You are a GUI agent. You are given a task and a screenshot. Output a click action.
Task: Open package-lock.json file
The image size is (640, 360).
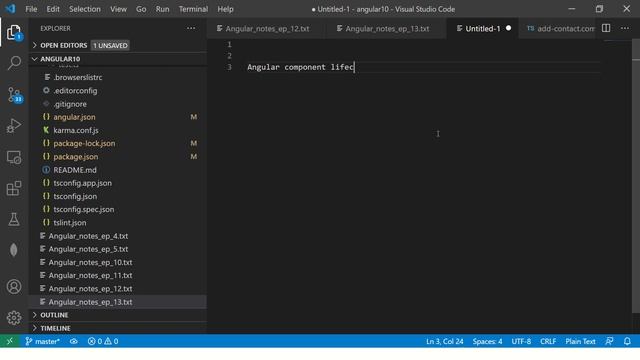84,143
